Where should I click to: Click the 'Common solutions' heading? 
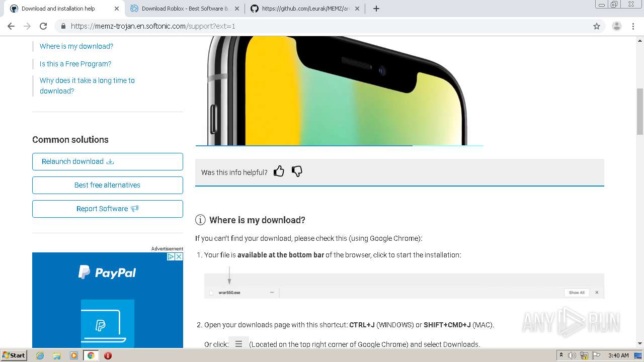70,140
